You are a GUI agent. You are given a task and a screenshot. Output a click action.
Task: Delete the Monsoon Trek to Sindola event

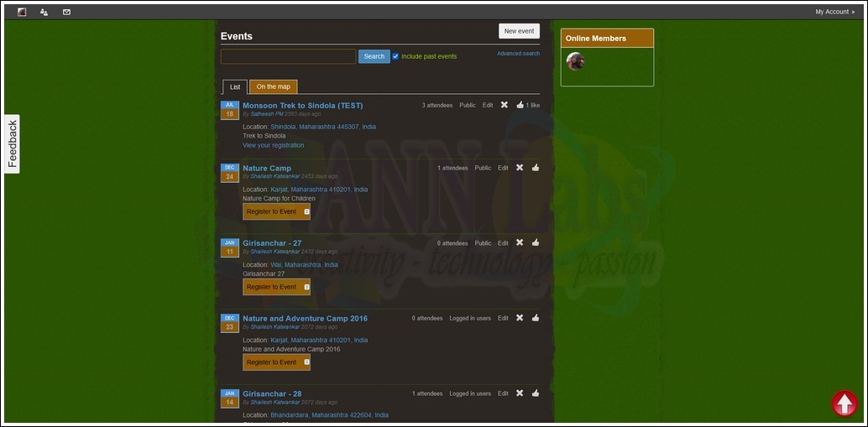504,105
